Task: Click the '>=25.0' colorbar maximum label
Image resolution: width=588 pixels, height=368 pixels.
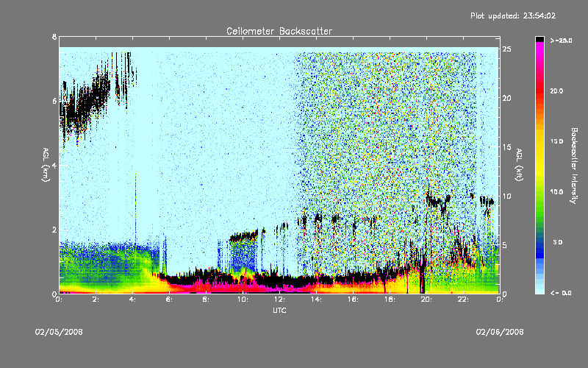Action: [561, 40]
